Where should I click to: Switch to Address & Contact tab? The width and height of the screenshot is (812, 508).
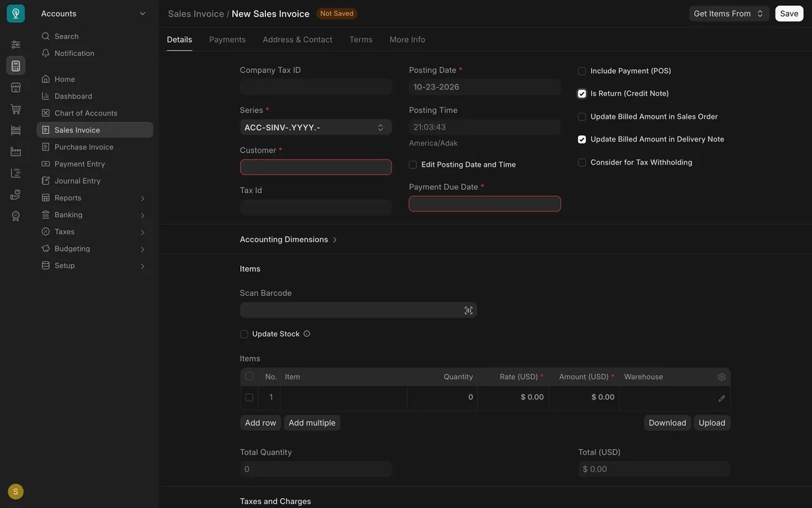298,39
